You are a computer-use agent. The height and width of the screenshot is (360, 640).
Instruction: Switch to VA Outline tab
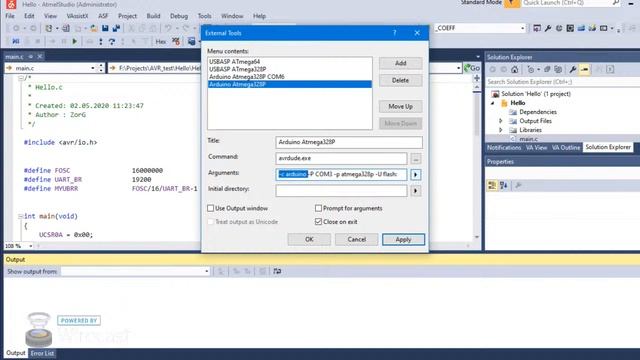(566, 147)
